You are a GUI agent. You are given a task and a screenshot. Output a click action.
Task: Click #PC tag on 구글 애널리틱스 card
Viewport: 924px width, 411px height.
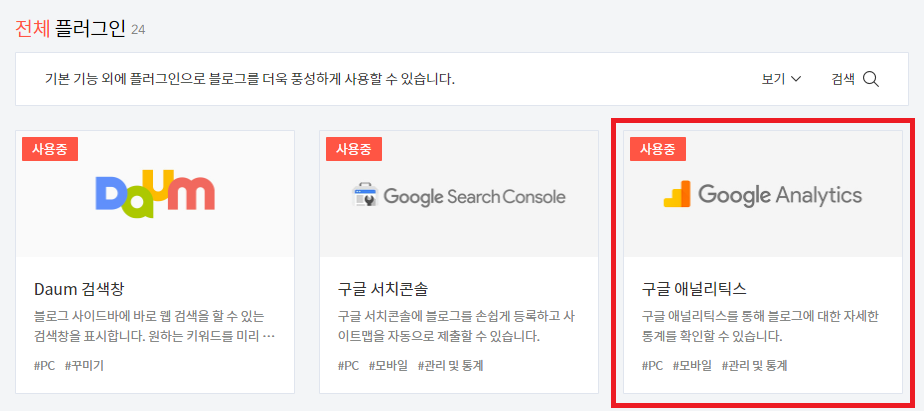click(652, 366)
